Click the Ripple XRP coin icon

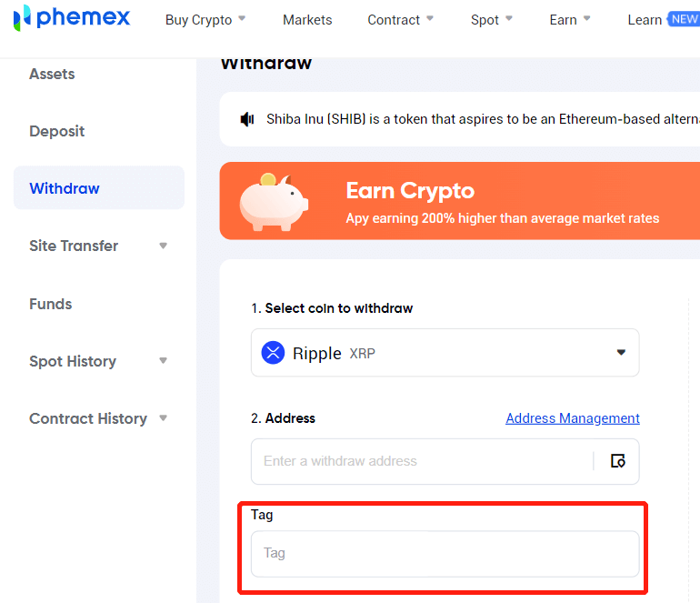coord(273,353)
